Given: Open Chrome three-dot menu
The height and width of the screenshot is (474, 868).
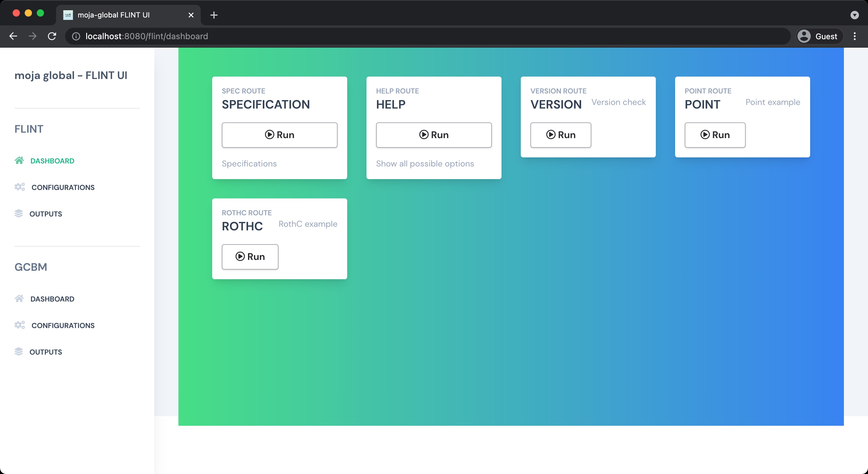Looking at the screenshot, I should coord(854,36).
